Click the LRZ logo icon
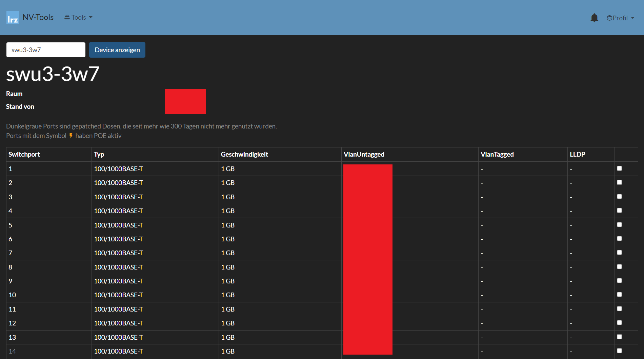644x359 pixels. tap(13, 18)
